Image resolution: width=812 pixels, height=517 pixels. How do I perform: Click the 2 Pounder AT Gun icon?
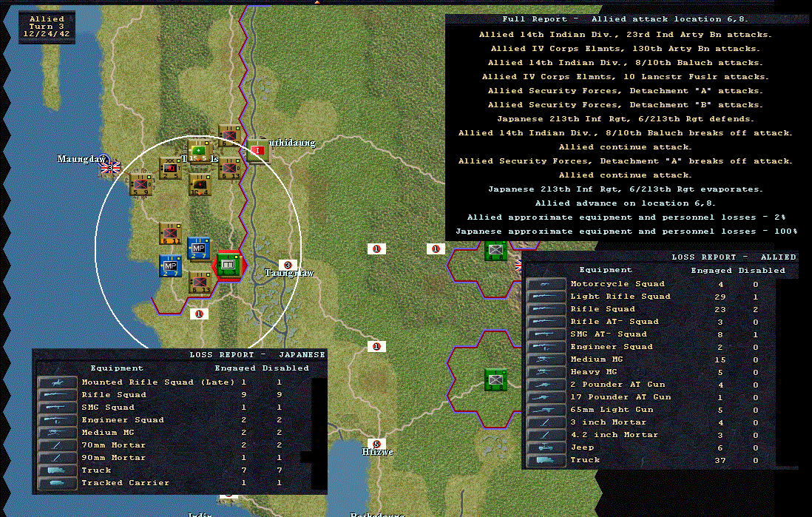[x=546, y=385]
